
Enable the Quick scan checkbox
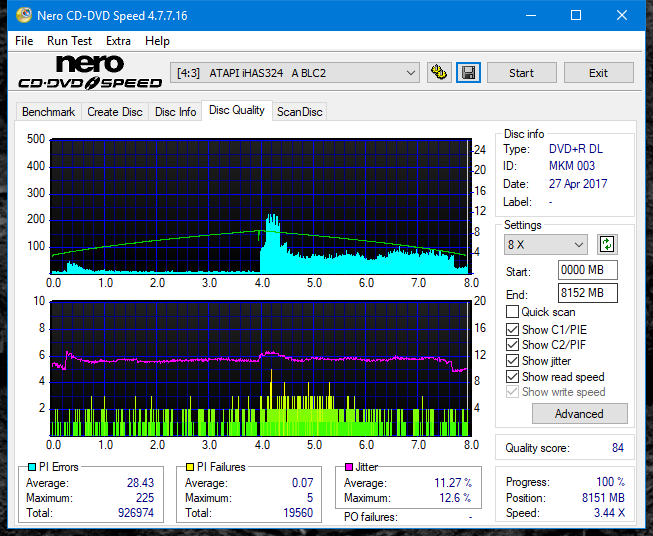tap(512, 312)
